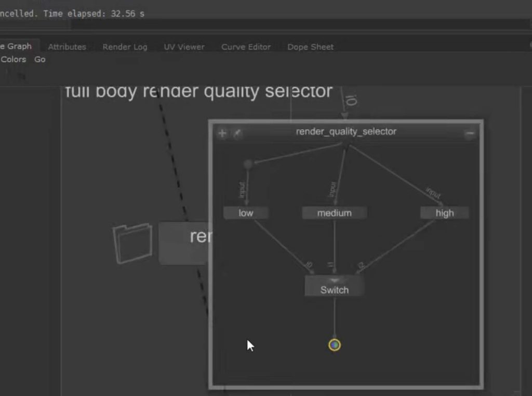The width and height of the screenshot is (532, 396).
Task: Show the Dope Sheet tab
Action: [310, 47]
